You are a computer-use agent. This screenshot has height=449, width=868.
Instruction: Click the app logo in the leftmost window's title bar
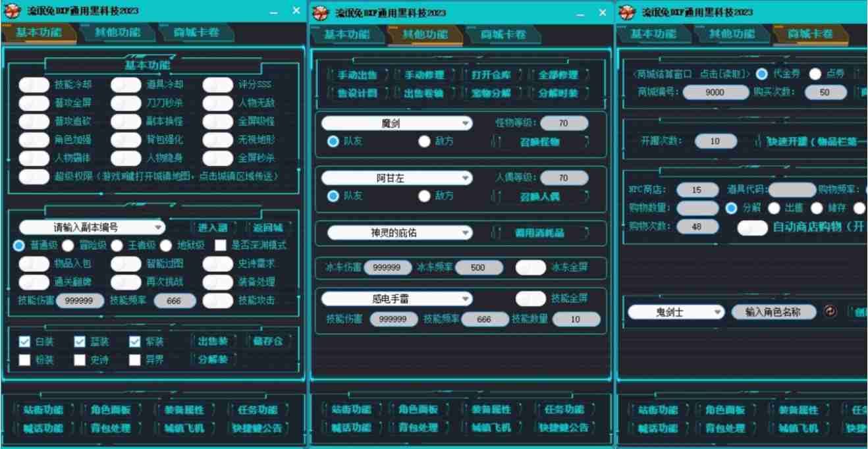(13, 12)
